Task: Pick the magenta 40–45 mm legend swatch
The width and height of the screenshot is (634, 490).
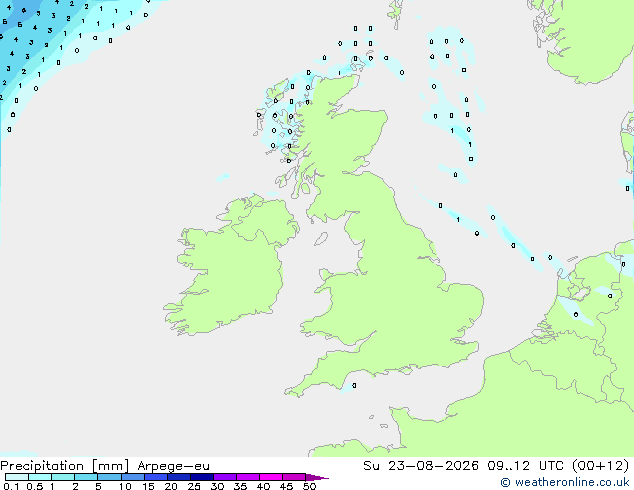Action: pos(271,477)
